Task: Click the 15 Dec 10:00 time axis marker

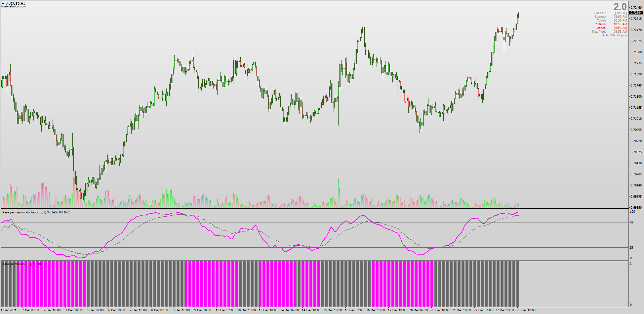Action: point(332,310)
